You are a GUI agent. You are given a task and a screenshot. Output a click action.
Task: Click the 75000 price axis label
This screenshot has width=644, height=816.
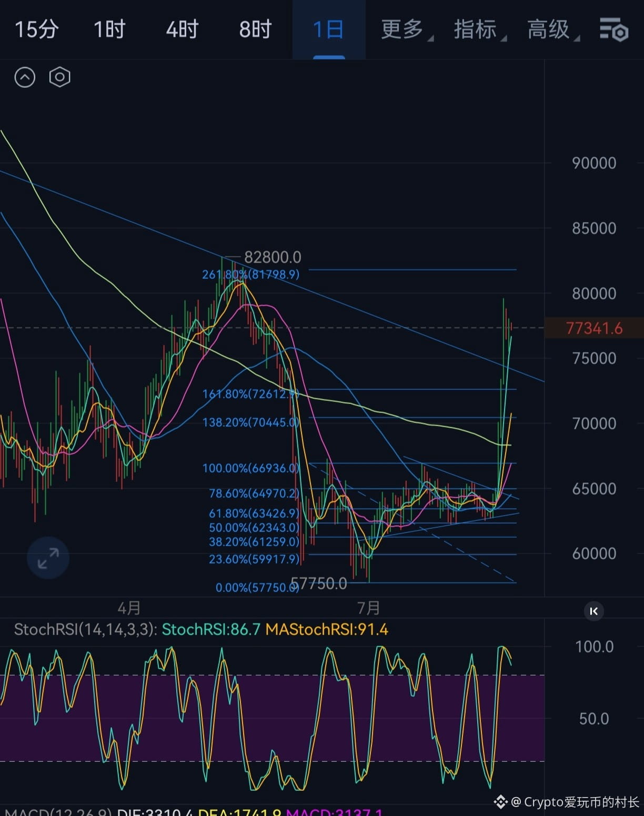[x=594, y=358]
